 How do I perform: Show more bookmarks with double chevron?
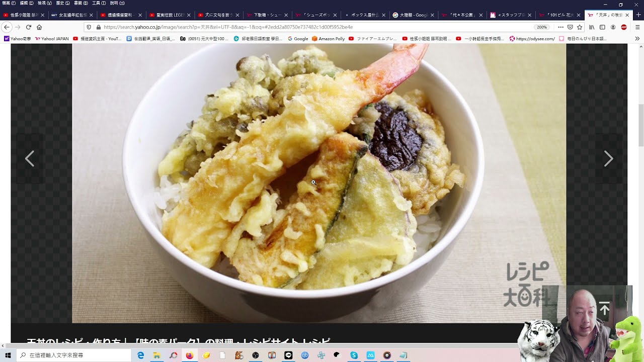(638, 39)
